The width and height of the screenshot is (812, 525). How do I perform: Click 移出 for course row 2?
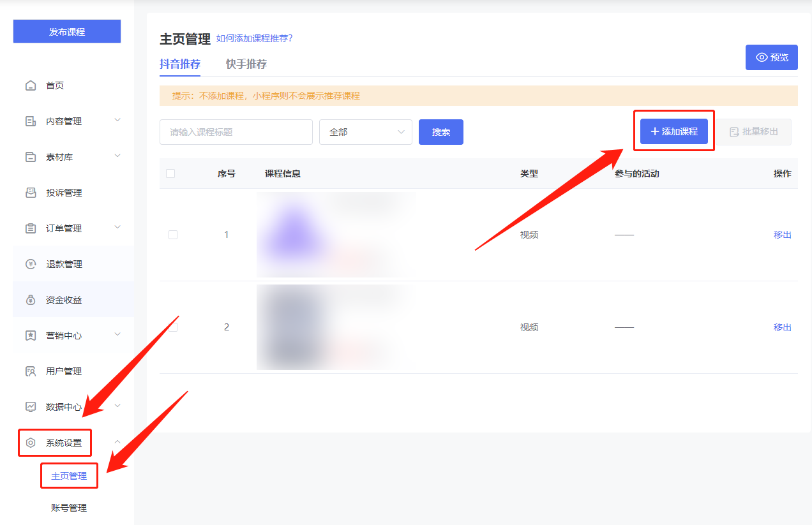click(x=783, y=327)
